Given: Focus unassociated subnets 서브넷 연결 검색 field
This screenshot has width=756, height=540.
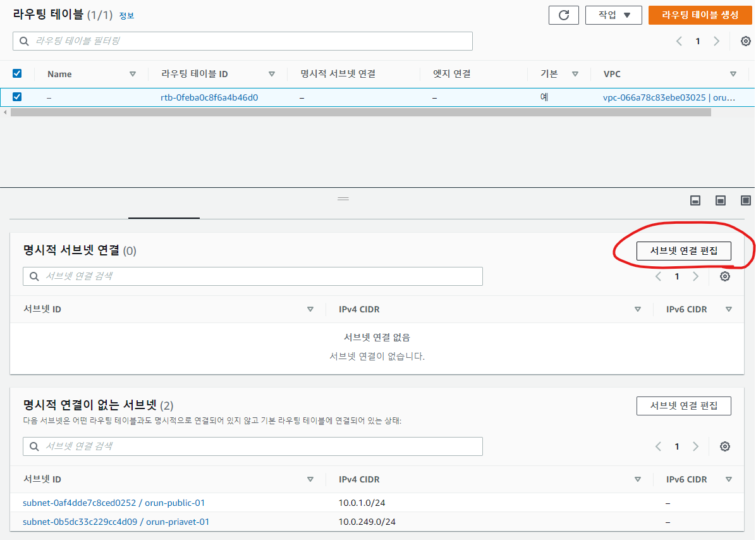Looking at the screenshot, I should (x=253, y=446).
